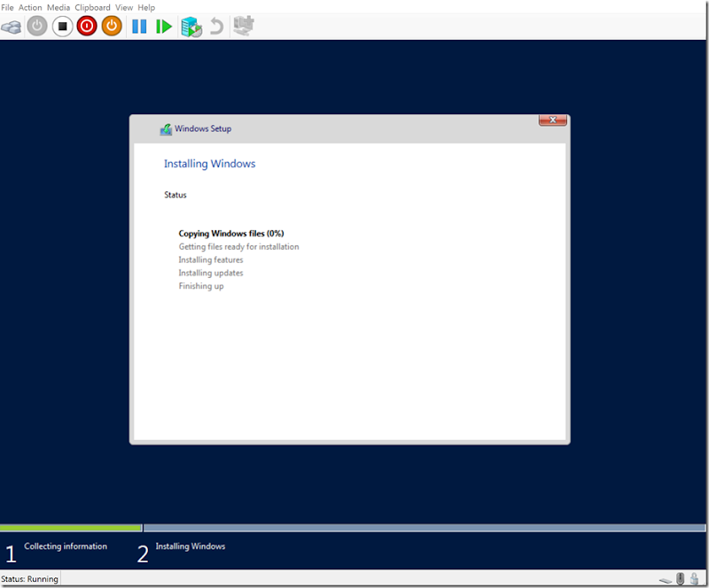This screenshot has width=709, height=588.
Task: Click the Windows Setup title icon
Action: [x=166, y=129]
